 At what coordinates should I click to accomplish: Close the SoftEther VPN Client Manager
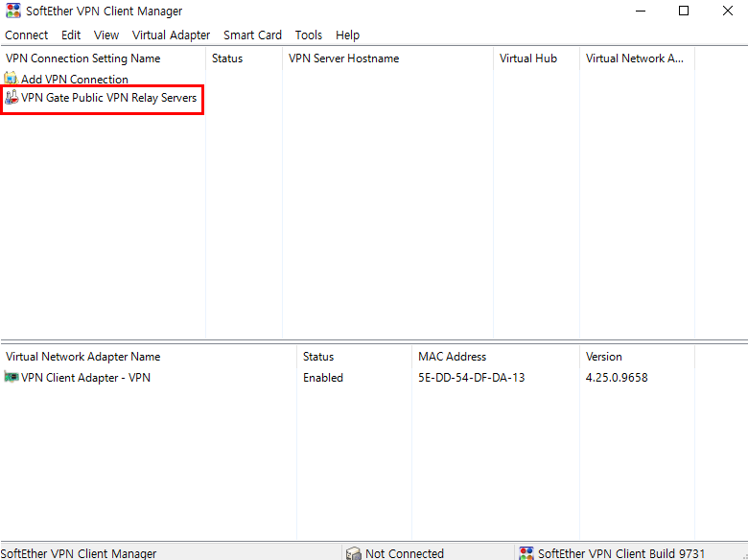pyautogui.click(x=728, y=11)
